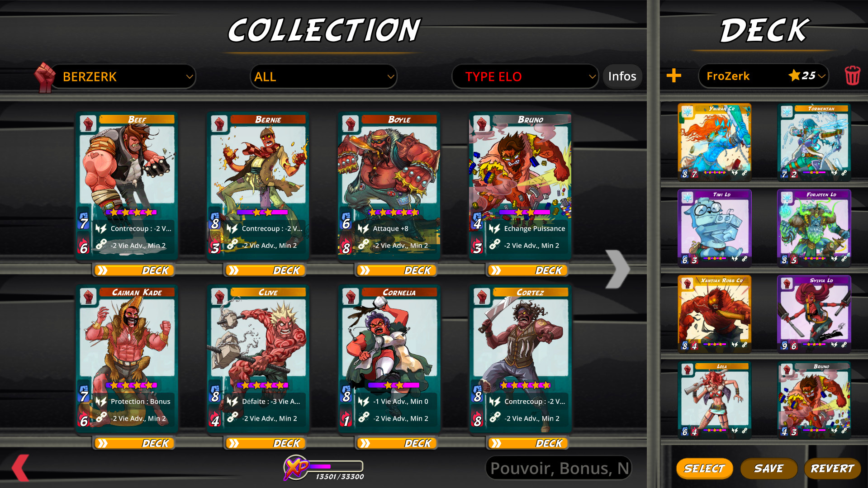
Task: Click the bonus chain icon on Beef card
Action: [x=101, y=245]
